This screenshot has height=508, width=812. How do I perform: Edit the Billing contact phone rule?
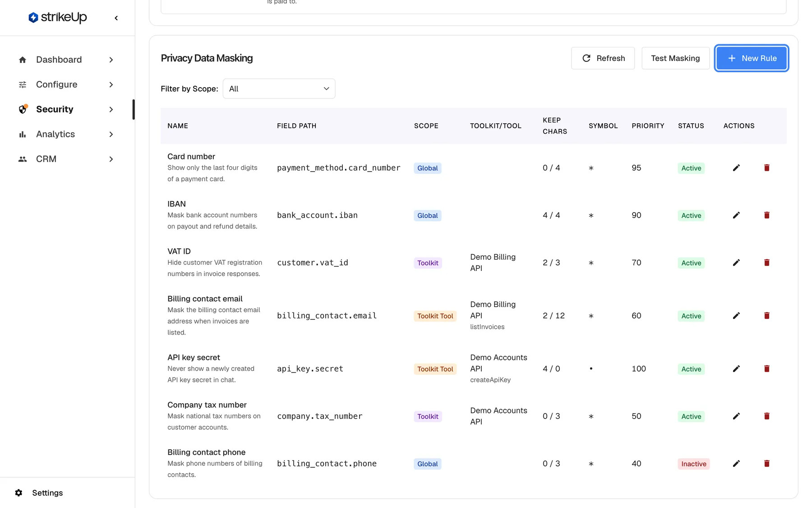(736, 464)
